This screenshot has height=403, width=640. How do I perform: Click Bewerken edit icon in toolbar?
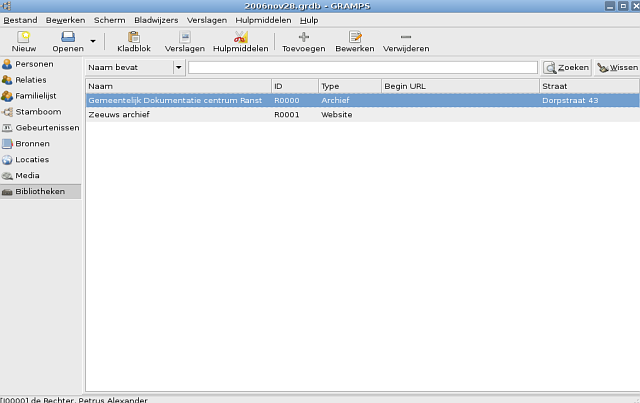point(354,37)
